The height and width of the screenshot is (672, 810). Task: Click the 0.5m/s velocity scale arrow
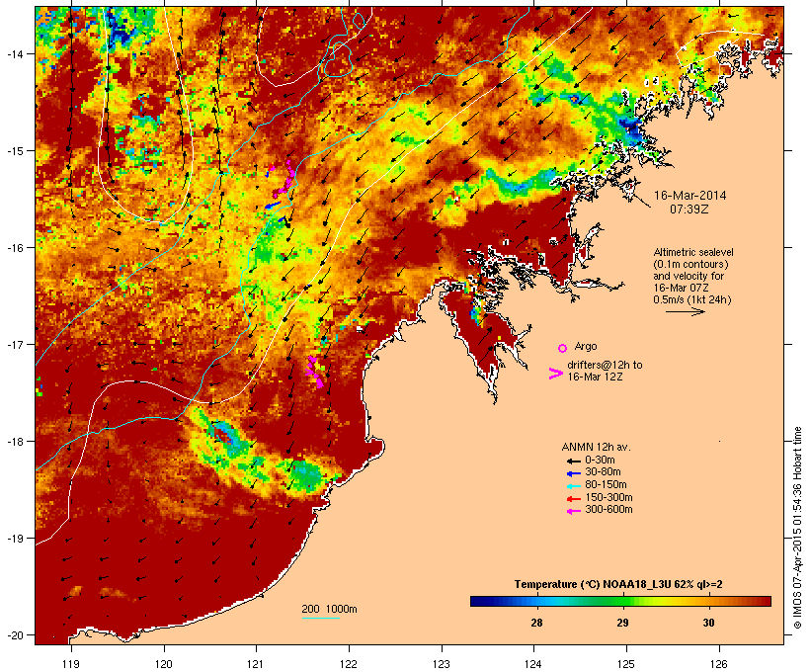686,311
